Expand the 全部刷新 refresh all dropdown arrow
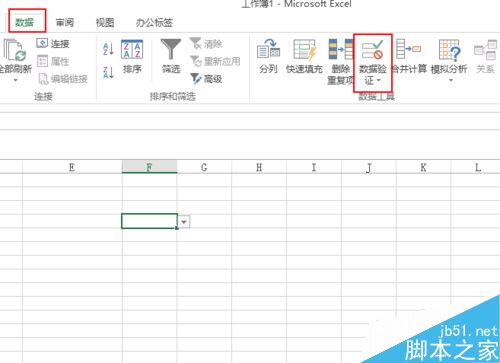 coord(15,80)
